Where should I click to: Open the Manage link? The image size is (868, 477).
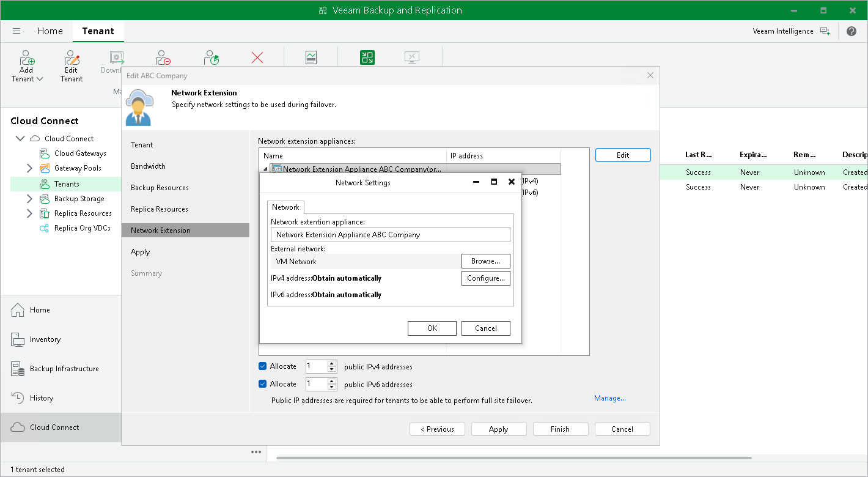click(609, 398)
